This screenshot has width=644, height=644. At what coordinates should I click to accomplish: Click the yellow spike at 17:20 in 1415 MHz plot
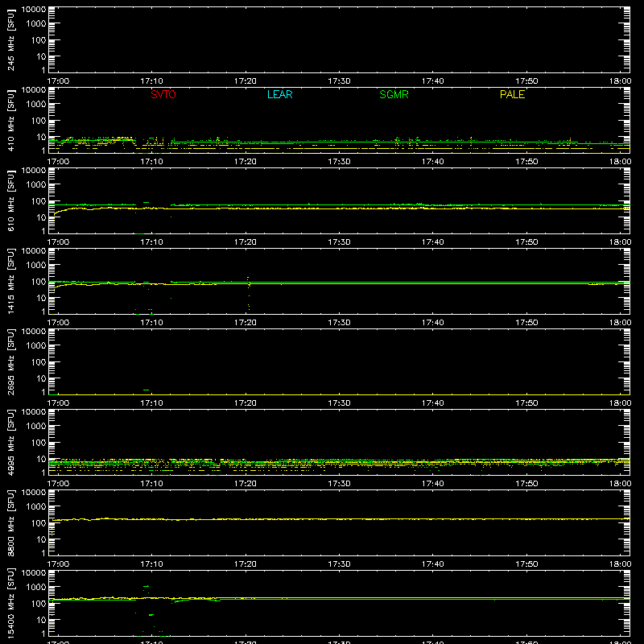click(249, 292)
